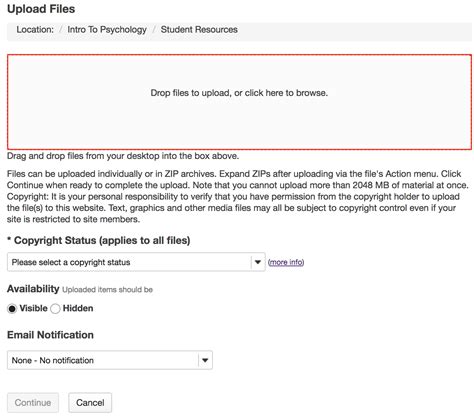Click the 'Upload Files' heading
Viewport: 474px width, 419px height.
(41, 9)
